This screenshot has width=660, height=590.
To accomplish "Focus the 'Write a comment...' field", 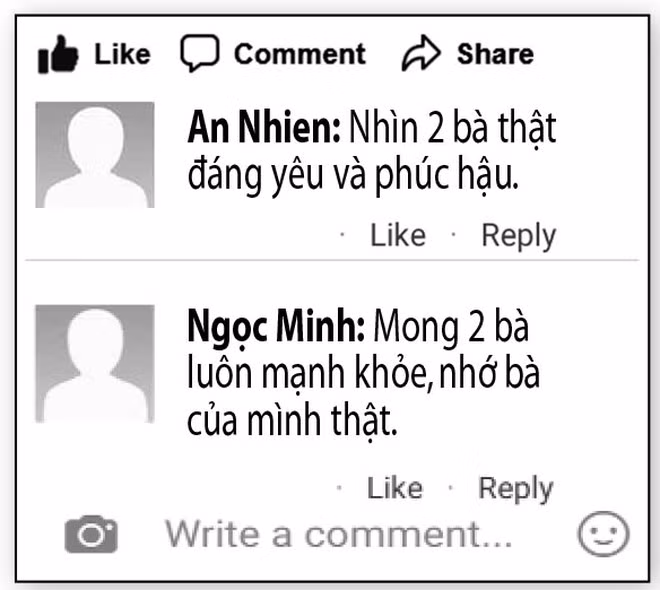I will coord(338,535).
